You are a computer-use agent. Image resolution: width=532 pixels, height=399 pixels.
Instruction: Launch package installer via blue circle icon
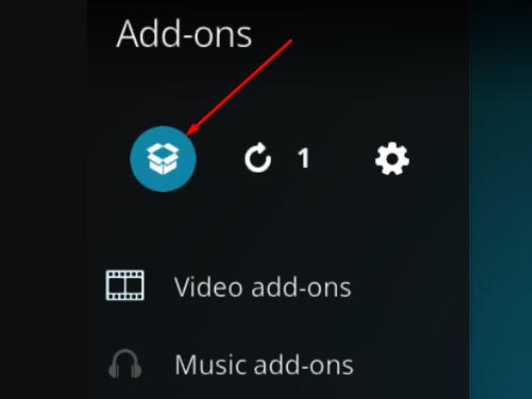(163, 159)
